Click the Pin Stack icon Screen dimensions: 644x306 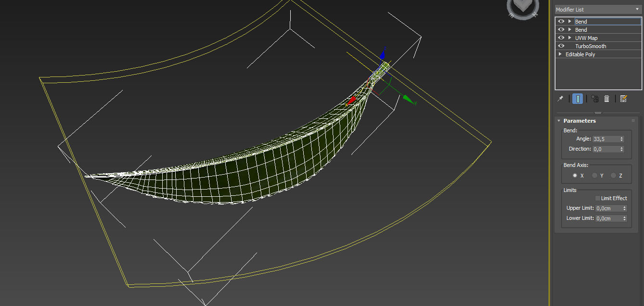click(x=560, y=99)
